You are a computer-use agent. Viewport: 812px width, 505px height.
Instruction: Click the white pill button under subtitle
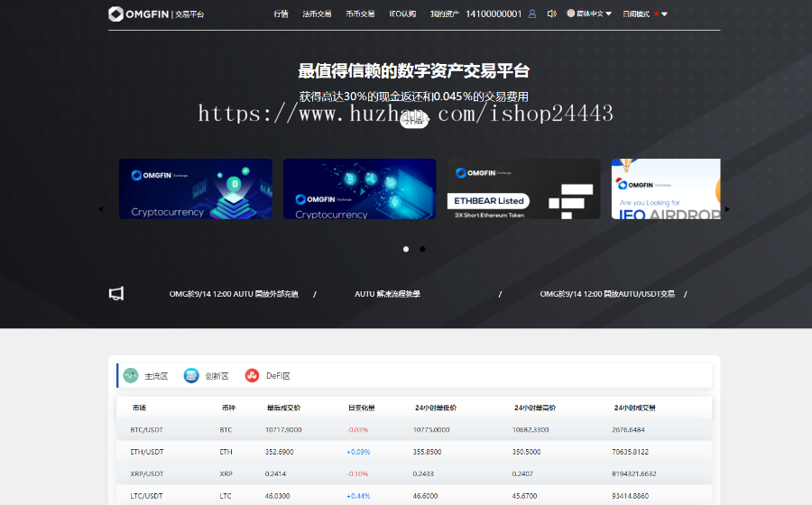coord(414,121)
